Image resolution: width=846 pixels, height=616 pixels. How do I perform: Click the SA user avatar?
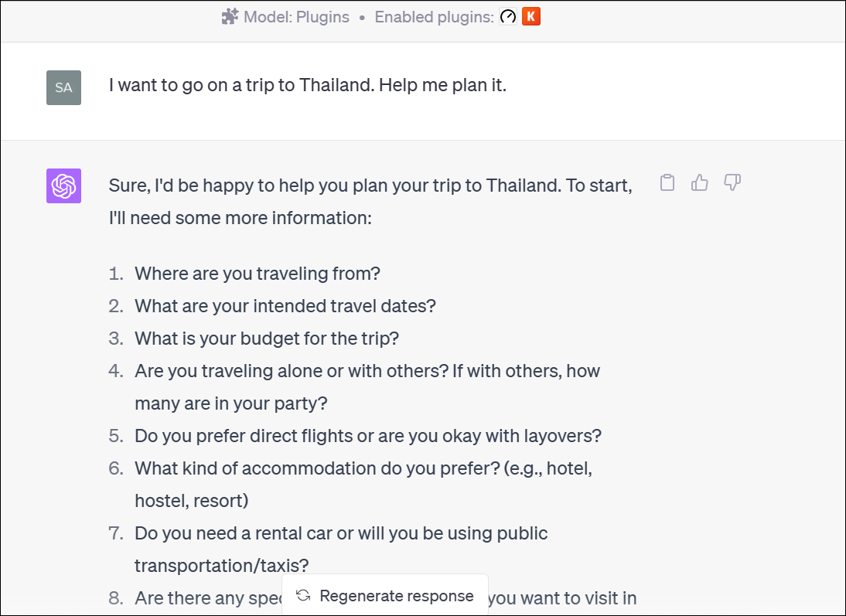coord(63,87)
